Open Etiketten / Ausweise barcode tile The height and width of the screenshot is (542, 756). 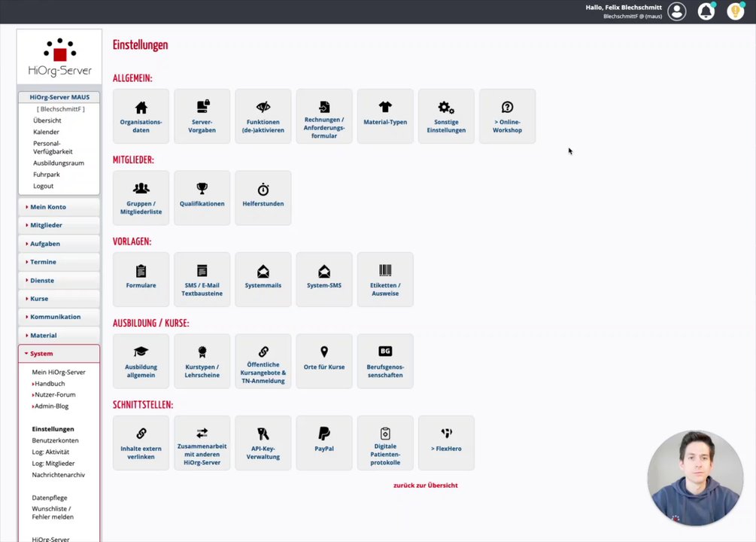point(385,279)
